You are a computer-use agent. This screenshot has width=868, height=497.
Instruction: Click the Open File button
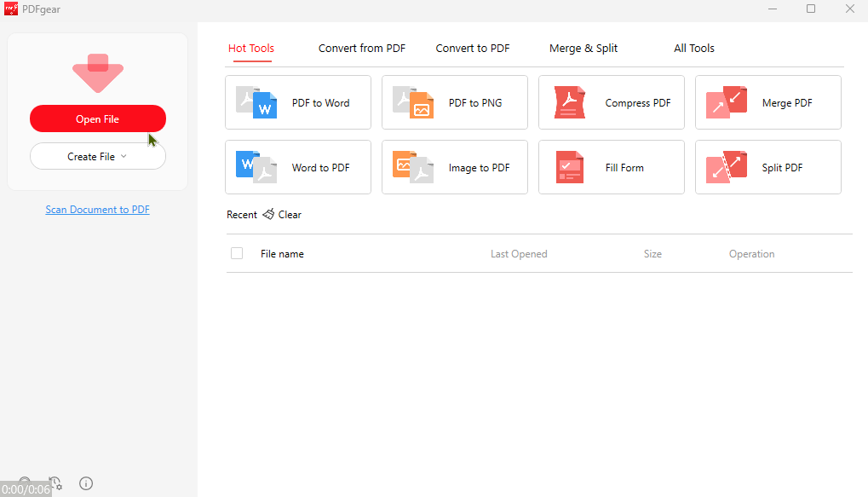point(97,118)
